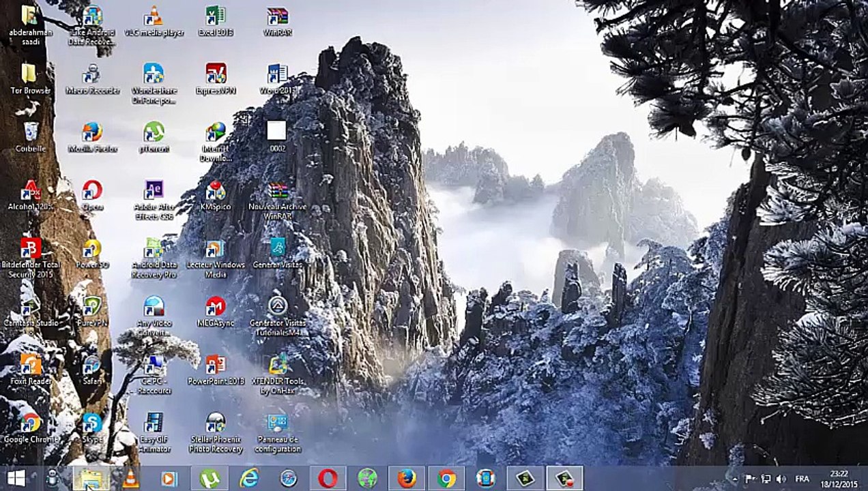Select the Any Video Converter shortcut

pyautogui.click(x=154, y=316)
